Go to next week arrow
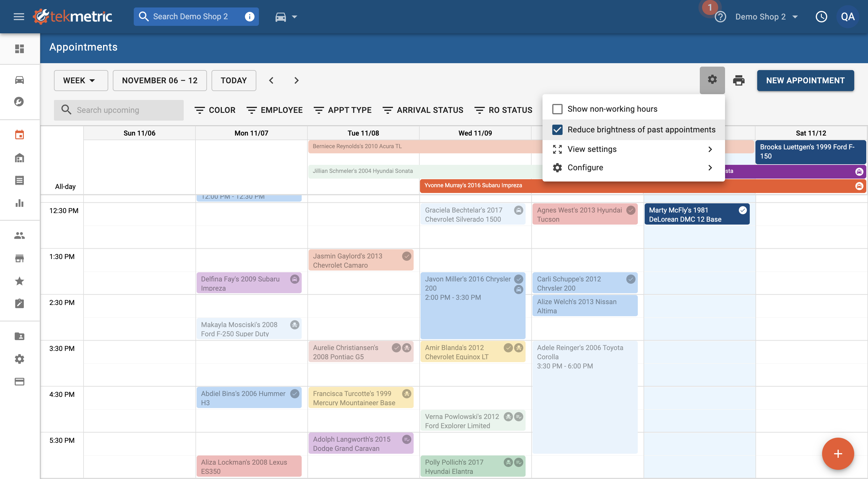 click(x=296, y=81)
